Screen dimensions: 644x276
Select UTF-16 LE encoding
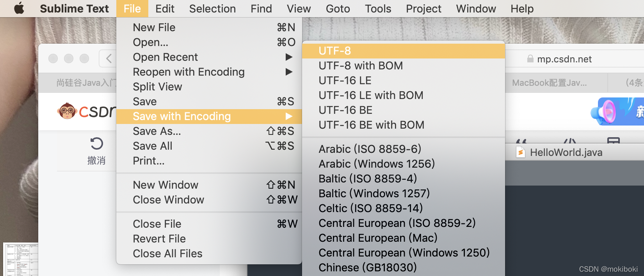[404, 80]
